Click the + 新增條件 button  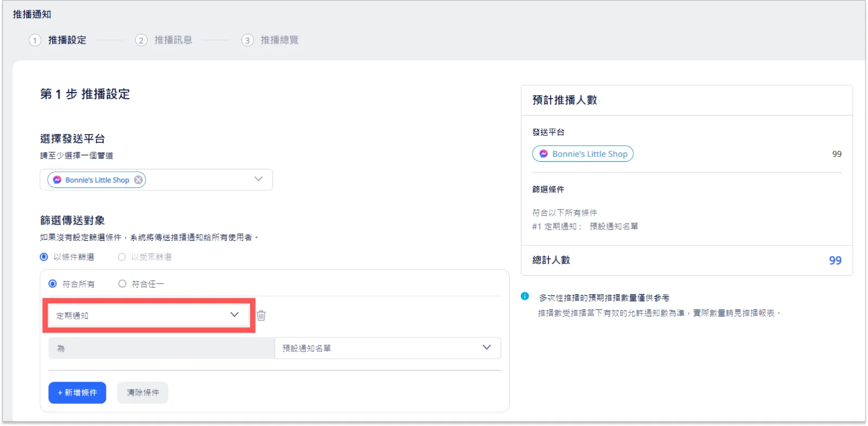[77, 392]
